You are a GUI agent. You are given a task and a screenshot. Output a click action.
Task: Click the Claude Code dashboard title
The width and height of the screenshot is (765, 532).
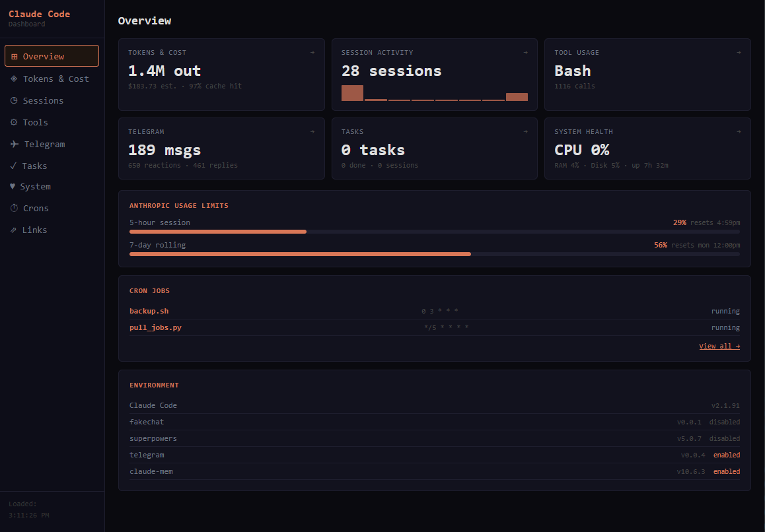tap(39, 14)
